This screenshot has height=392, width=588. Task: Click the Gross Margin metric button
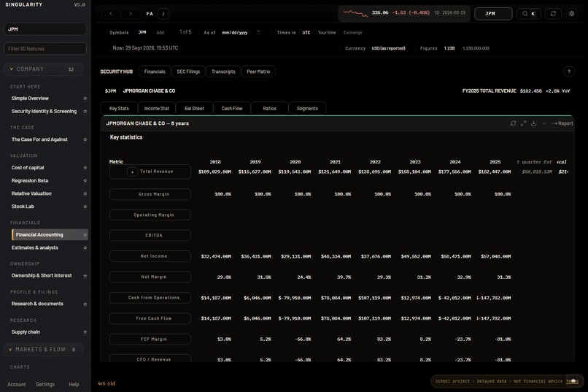point(150,194)
